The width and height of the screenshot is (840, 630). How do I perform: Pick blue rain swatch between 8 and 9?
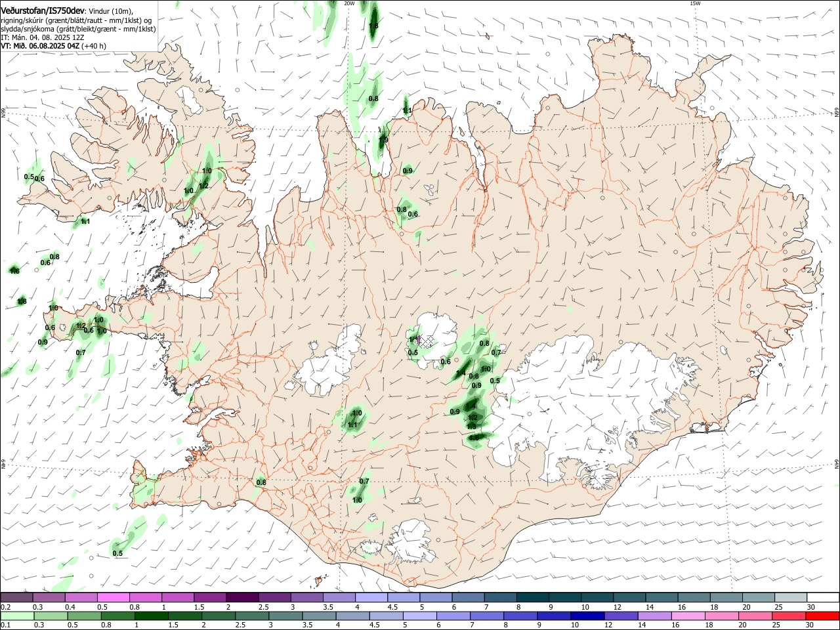click(x=520, y=616)
